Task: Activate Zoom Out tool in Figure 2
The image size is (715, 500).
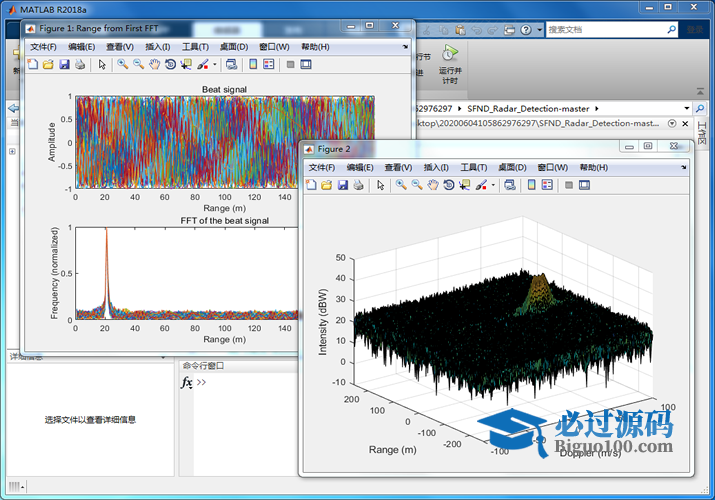Action: pos(417,185)
